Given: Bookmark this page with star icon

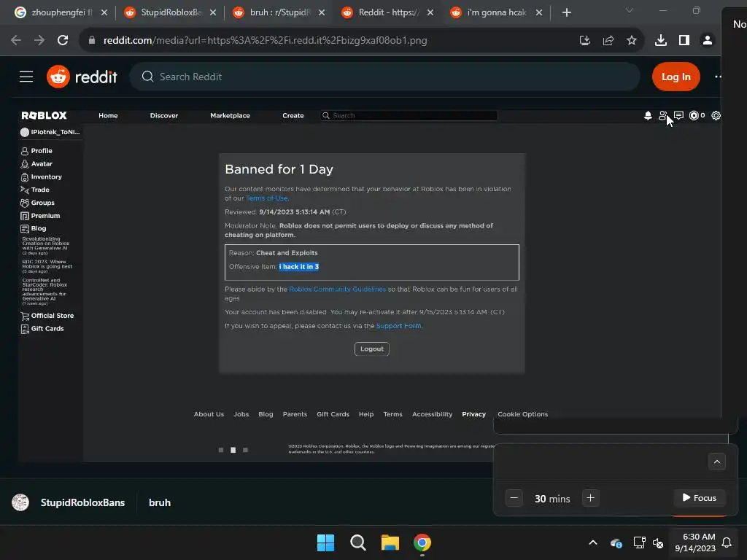Looking at the screenshot, I should coord(631,41).
